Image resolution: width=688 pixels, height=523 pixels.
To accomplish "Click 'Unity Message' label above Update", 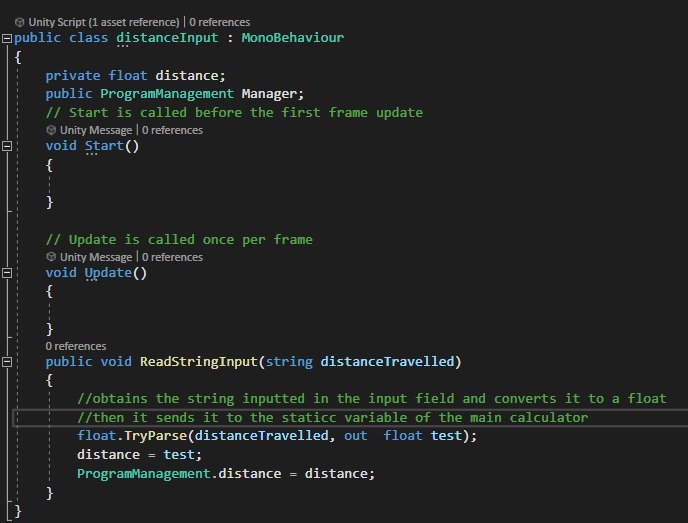I will tap(96, 257).
